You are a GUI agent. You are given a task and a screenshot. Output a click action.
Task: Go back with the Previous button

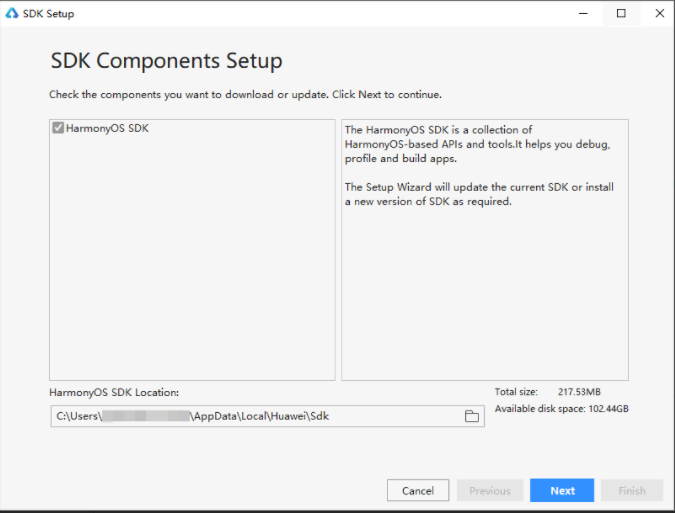click(x=490, y=491)
